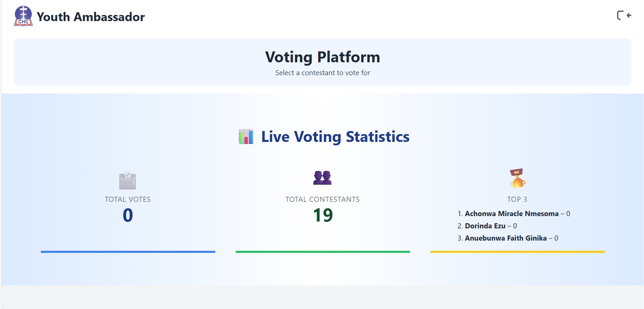
Task: Click the yellow bar under Top 3
Action: click(x=517, y=252)
